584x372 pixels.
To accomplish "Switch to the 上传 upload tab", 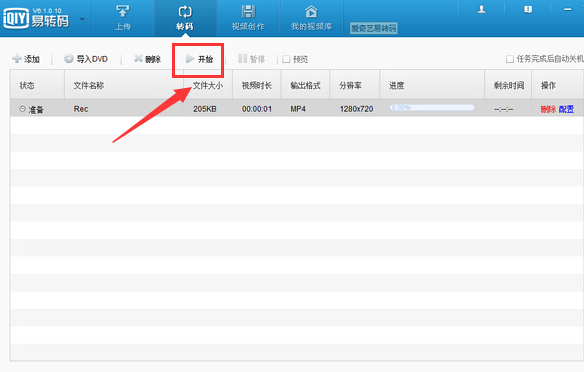I will pyautogui.click(x=123, y=18).
